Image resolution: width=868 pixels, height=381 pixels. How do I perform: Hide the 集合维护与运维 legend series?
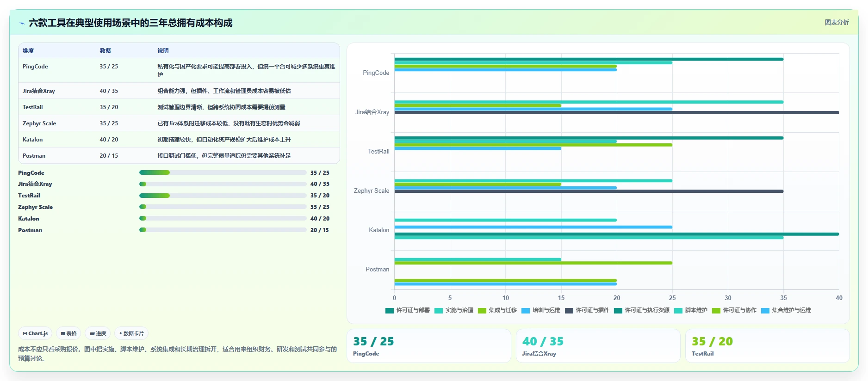tap(786, 310)
